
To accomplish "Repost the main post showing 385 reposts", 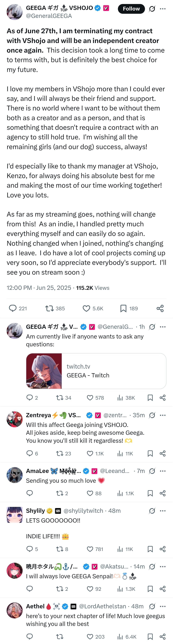I will 49,308.
